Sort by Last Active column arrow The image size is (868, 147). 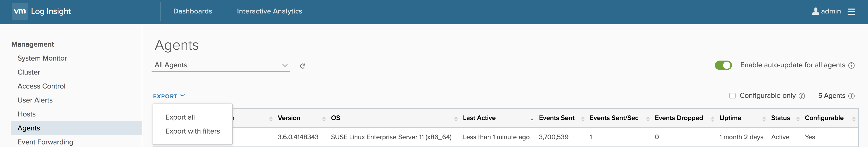click(532, 119)
